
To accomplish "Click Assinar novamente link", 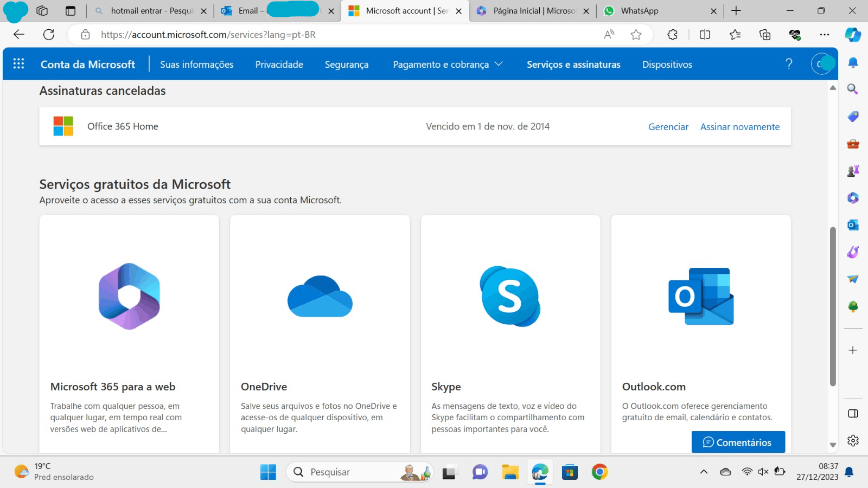I will [740, 127].
